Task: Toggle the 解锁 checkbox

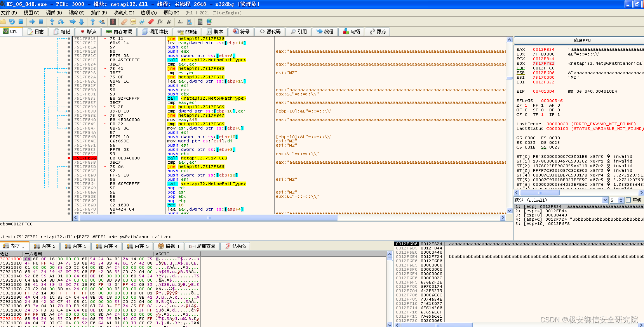Action: tap(628, 200)
